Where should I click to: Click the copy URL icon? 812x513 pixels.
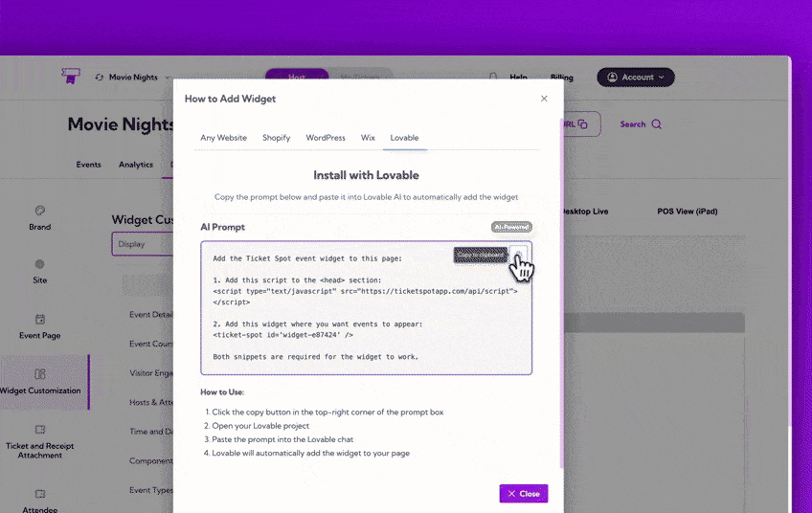pyautogui.click(x=582, y=124)
